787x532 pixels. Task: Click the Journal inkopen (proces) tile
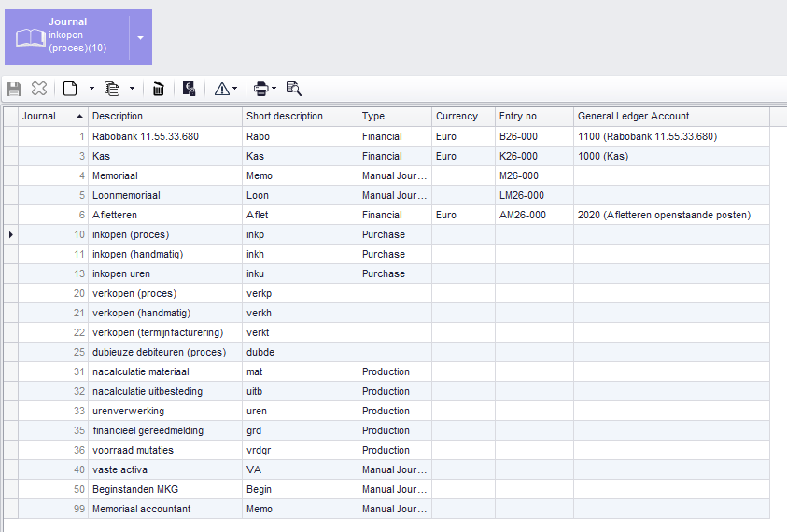point(65,37)
